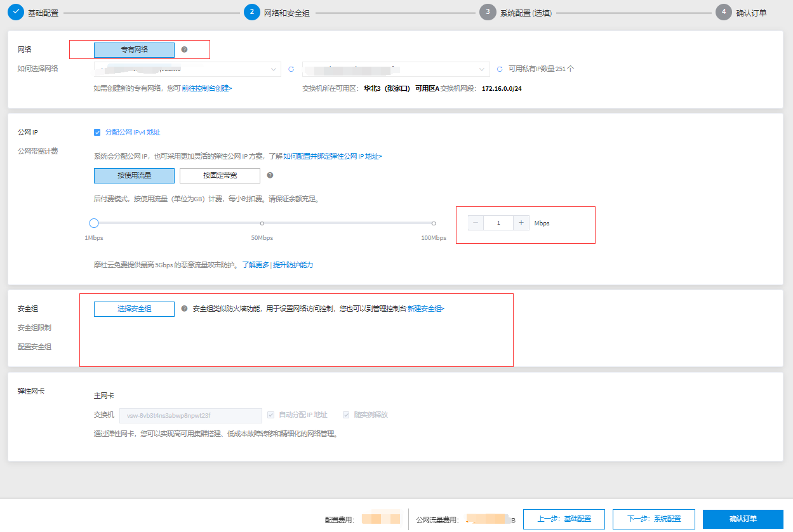This screenshot has width=793, height=532.
Task: Increase bandwidth with the plus button
Action: coord(521,223)
